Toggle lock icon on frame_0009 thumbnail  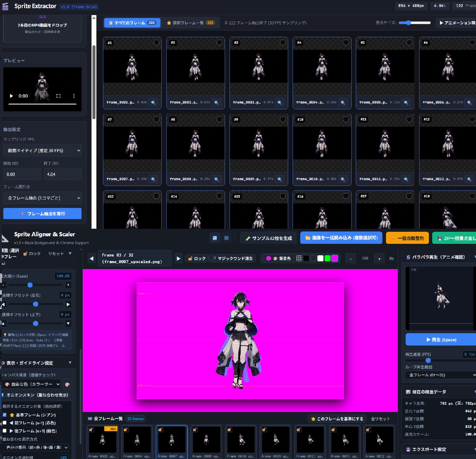click(195, 429)
